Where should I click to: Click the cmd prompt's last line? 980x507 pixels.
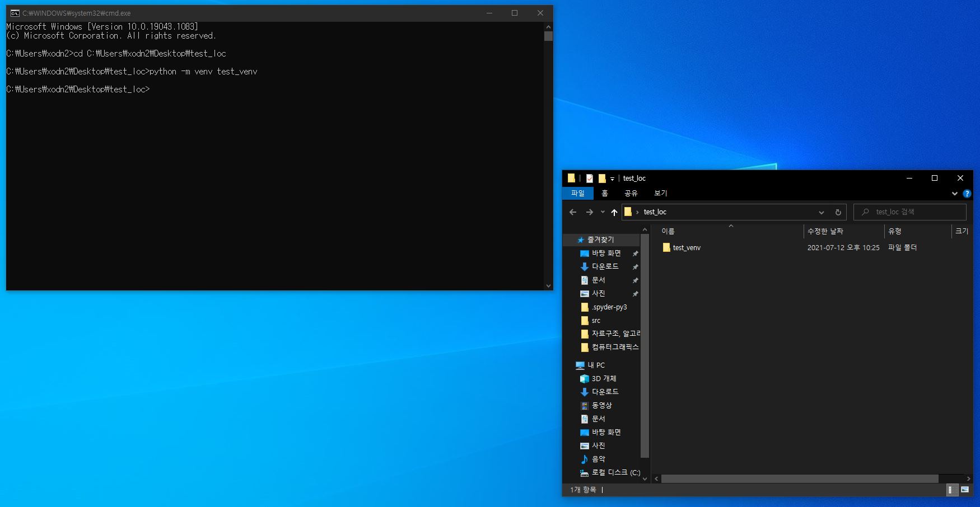click(78, 90)
